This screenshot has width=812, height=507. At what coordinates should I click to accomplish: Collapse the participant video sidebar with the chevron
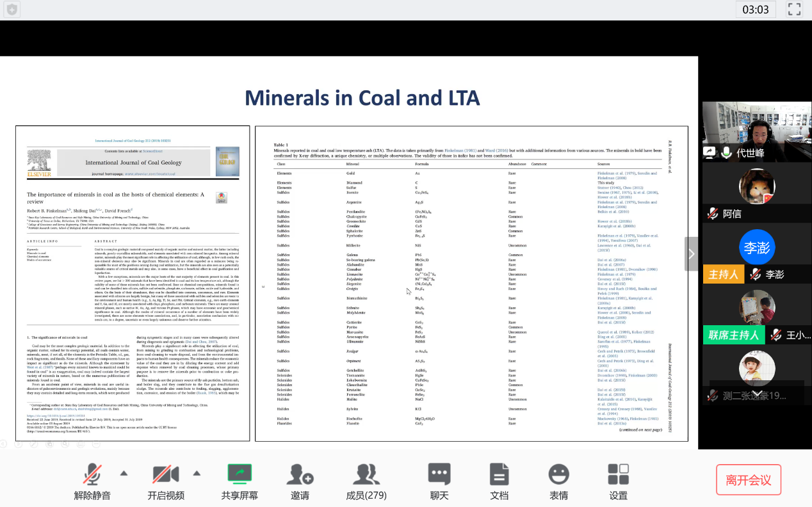click(x=692, y=253)
